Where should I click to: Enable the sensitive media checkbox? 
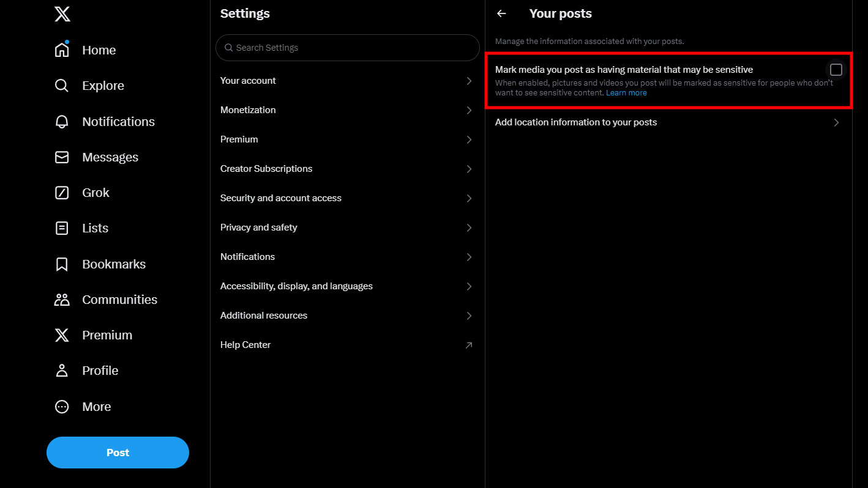tap(836, 70)
